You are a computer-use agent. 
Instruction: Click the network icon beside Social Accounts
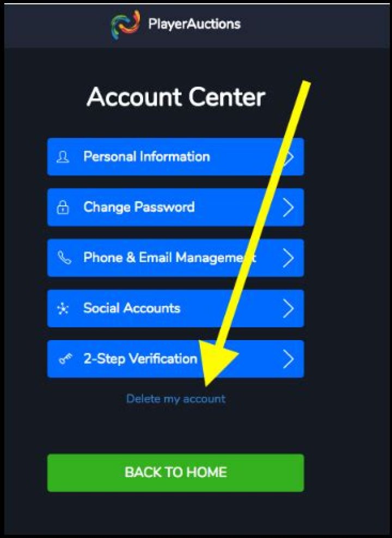(x=63, y=309)
